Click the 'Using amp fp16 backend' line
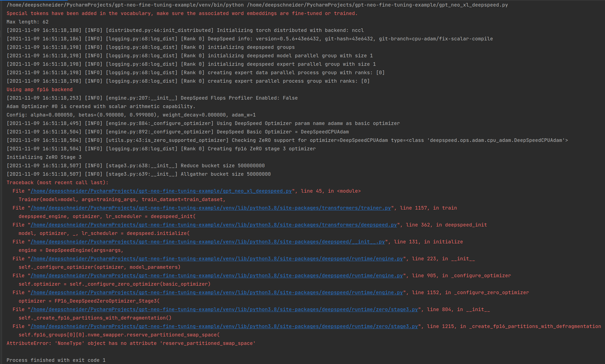605x364 pixels. (40, 89)
